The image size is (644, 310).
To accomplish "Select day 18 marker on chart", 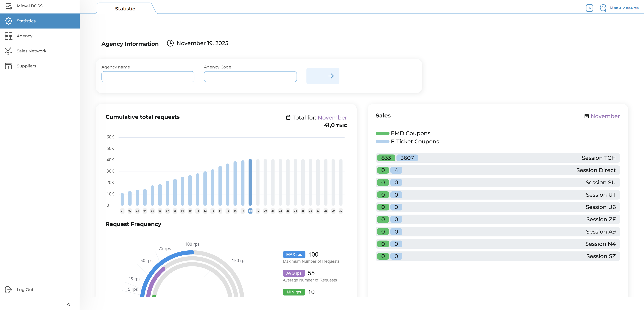I will (x=250, y=211).
